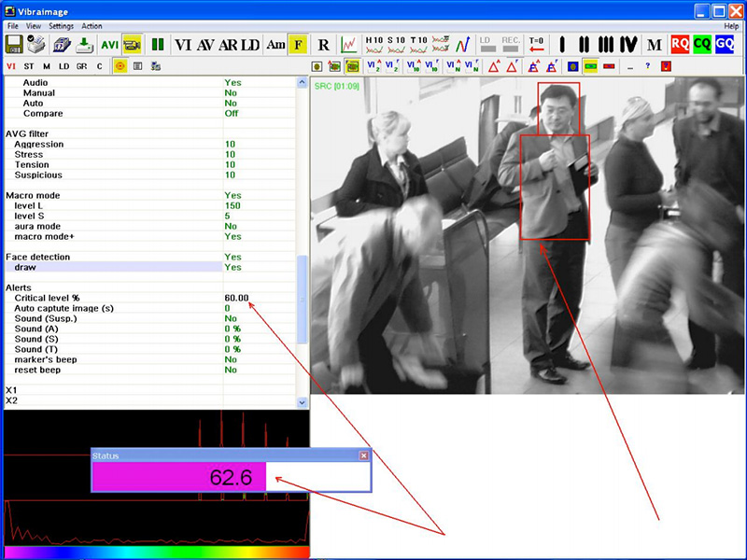Click the AVI recording button

point(109,45)
